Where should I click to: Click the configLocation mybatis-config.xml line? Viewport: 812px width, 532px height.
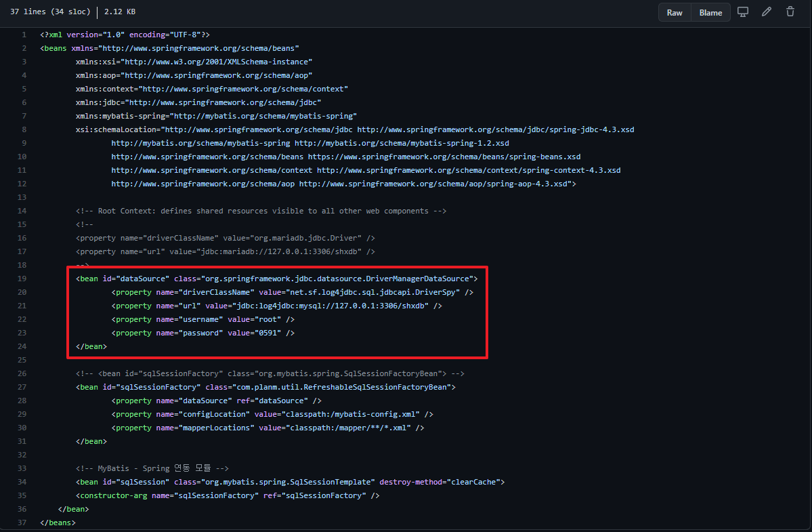(x=272, y=414)
